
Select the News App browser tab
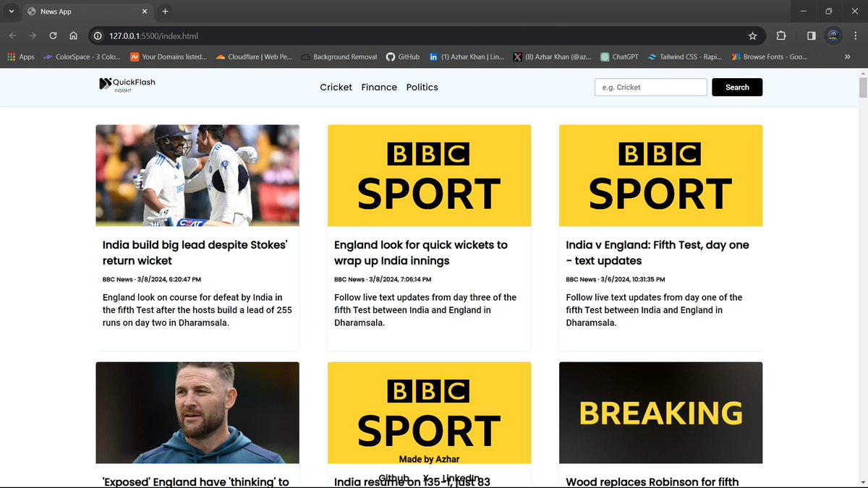point(87,12)
